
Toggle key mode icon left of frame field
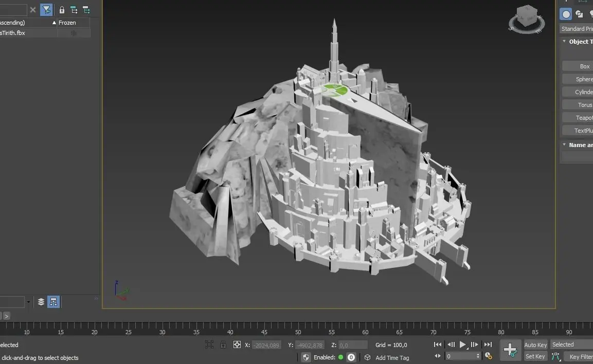click(x=438, y=356)
